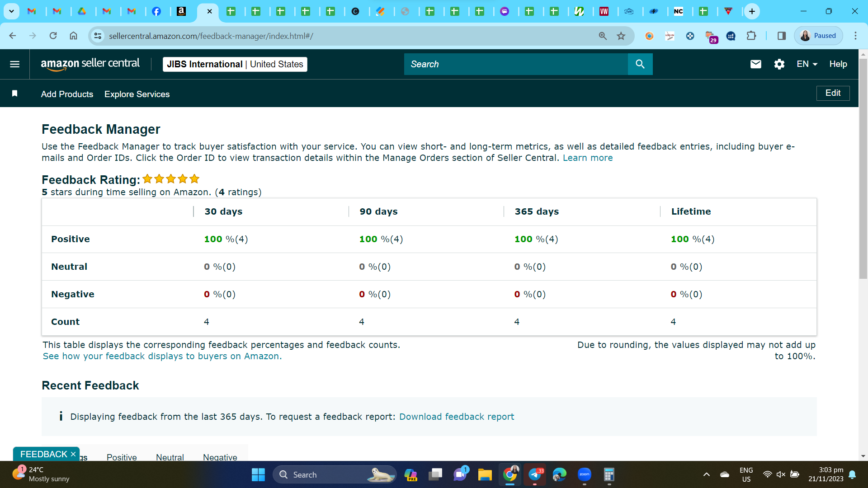Click the address bar URL

tap(211, 36)
